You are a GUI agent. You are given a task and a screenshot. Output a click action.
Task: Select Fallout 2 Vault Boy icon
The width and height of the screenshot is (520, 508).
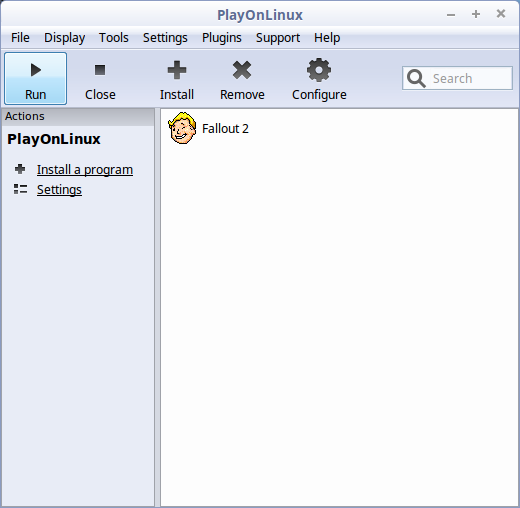click(182, 128)
